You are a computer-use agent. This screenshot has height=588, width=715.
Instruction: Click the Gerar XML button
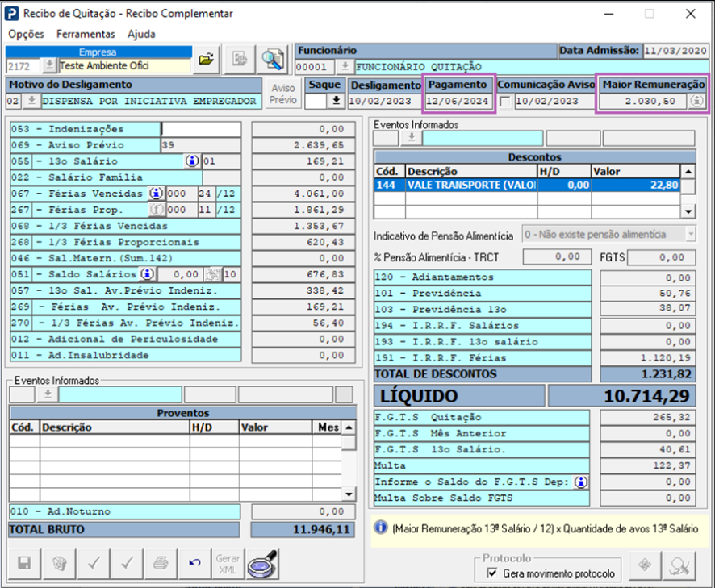point(228,563)
